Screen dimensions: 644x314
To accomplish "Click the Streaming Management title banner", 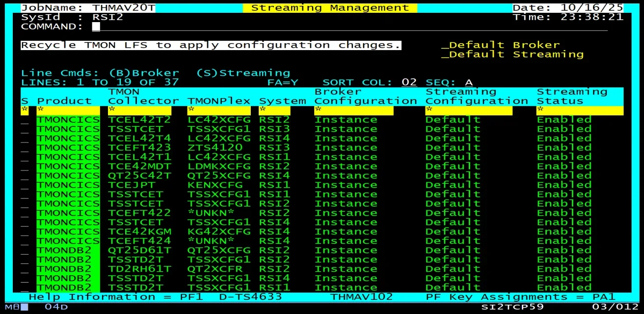I will pos(330,7).
